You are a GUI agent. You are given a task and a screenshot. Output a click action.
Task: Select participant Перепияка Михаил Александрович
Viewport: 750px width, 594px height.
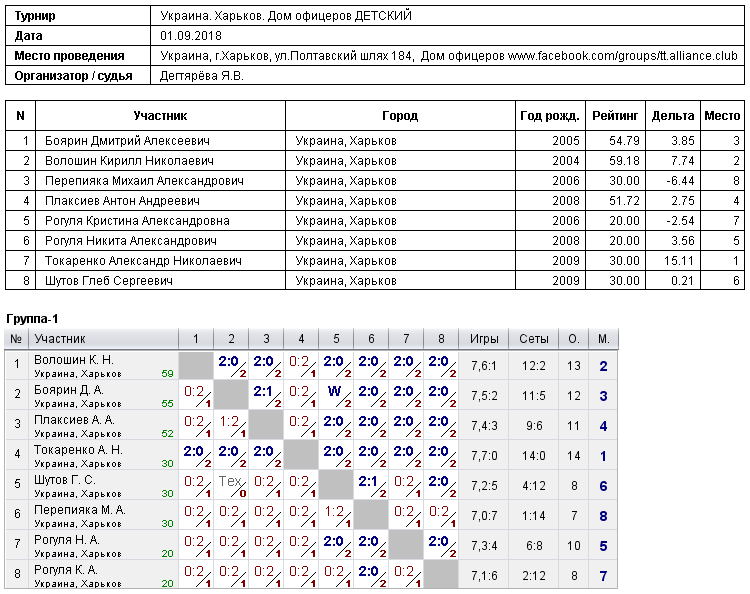[144, 181]
